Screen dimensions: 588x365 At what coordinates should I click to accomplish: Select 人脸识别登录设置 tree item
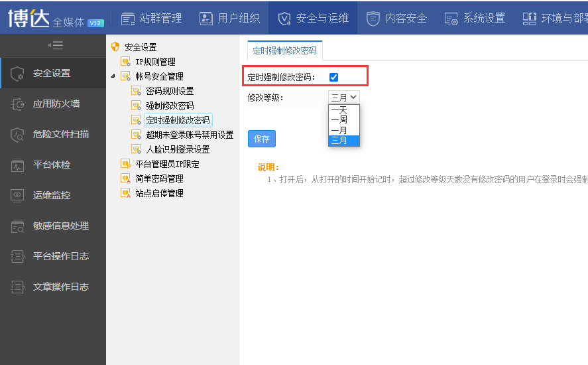(178, 149)
